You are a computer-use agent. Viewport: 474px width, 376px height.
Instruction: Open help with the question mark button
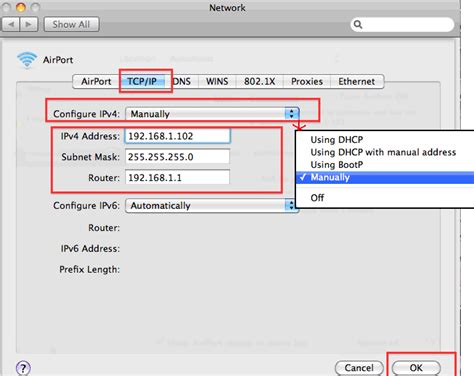pyautogui.click(x=23, y=368)
